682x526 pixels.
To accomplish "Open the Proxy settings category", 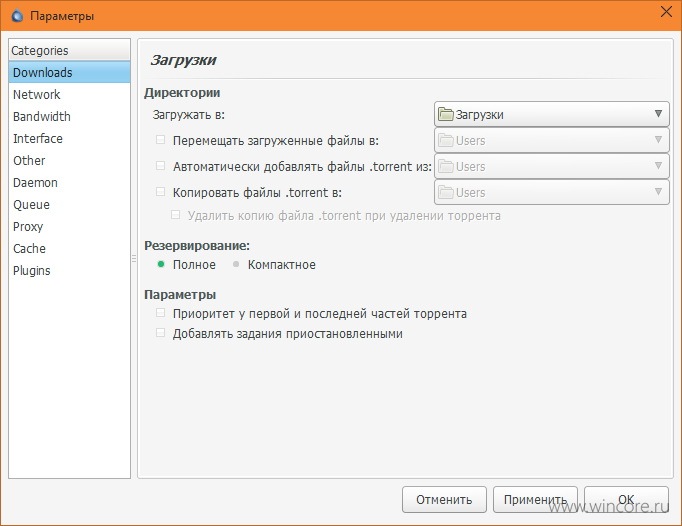I will (69, 227).
